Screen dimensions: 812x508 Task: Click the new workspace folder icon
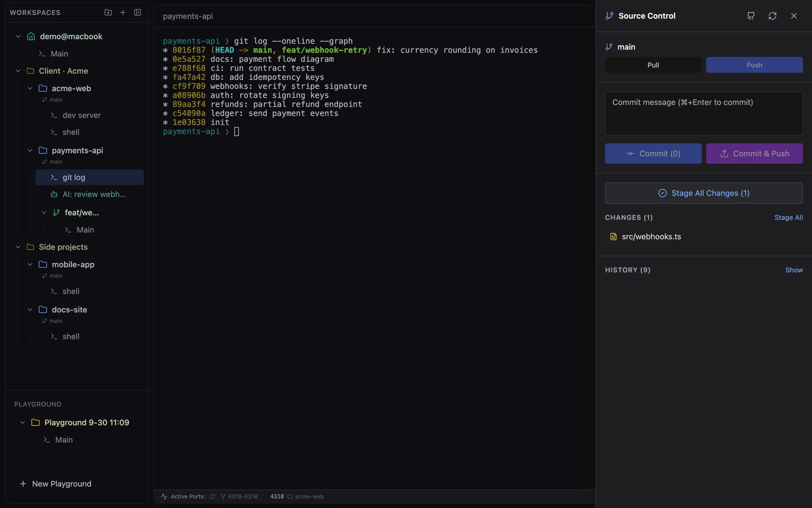108,13
